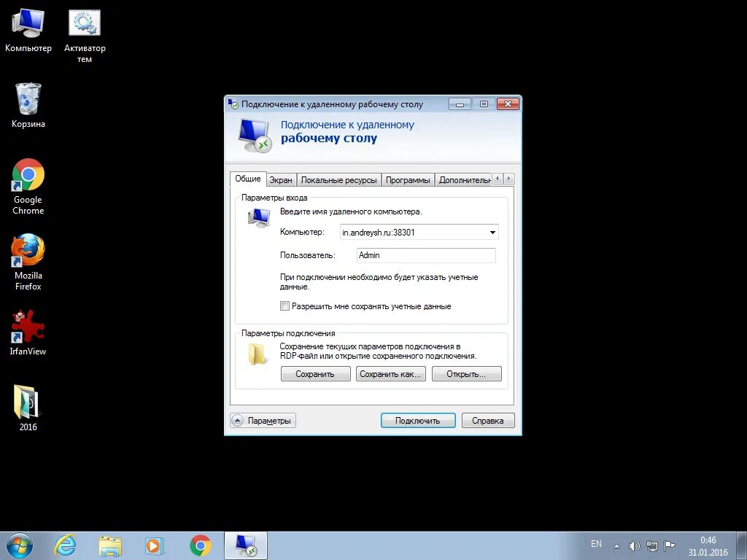Expand the Компьютер address dropdown

point(492,233)
